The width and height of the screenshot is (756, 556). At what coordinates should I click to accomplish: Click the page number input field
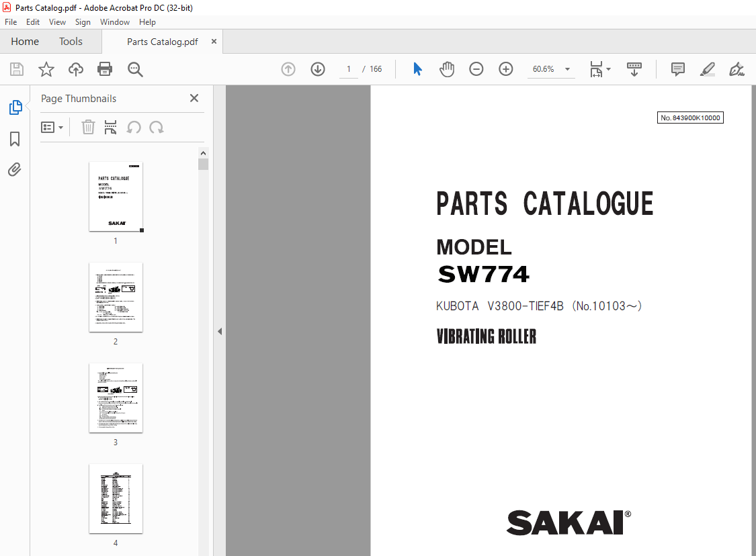tap(349, 69)
